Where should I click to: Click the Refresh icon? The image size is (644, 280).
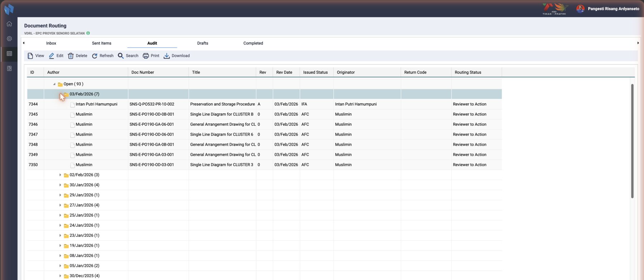click(94, 56)
